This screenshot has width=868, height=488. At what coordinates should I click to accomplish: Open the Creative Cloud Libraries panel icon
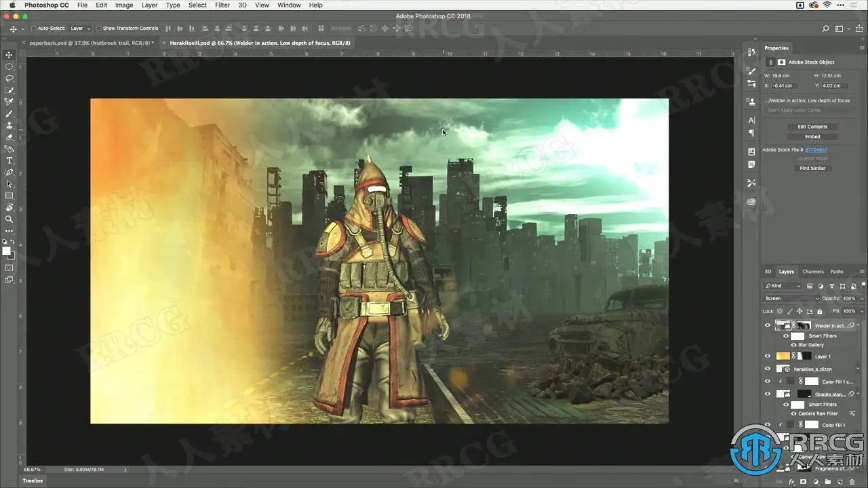point(751,201)
